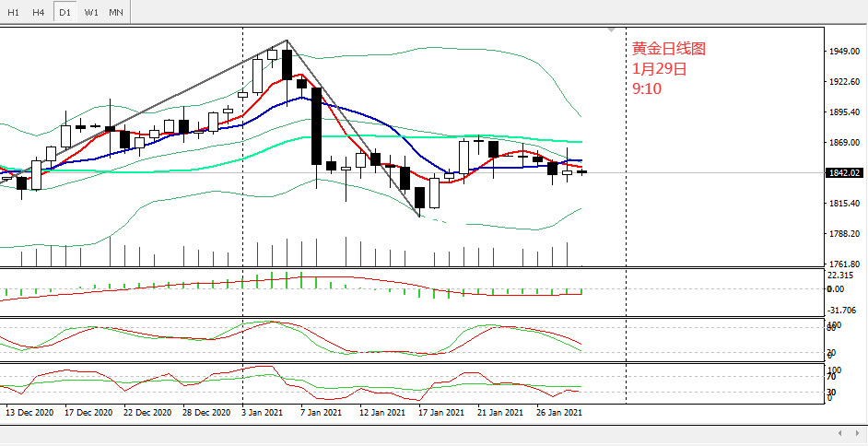This screenshot has width=868, height=446.
Task: Click the 9:10 red text annotation
Action: point(647,88)
